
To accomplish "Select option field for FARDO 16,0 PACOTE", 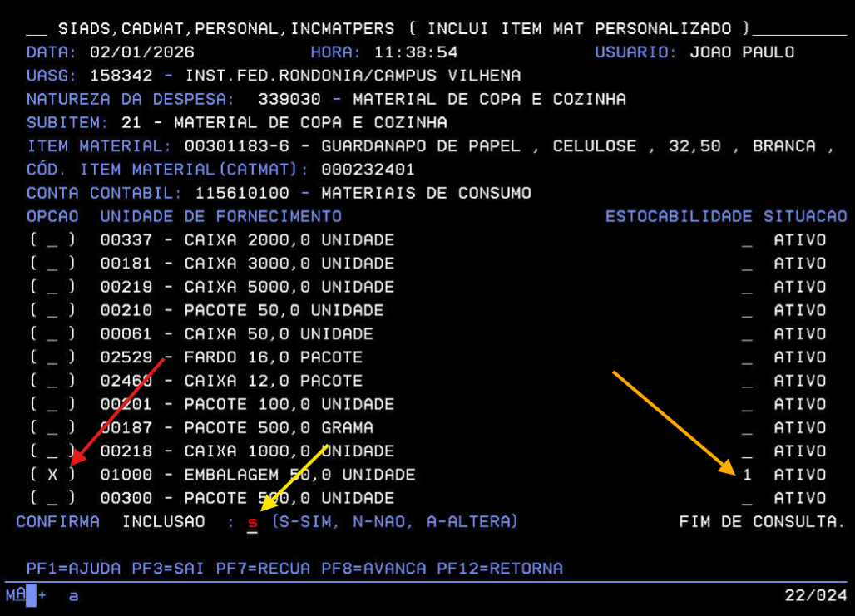I will click(52, 357).
